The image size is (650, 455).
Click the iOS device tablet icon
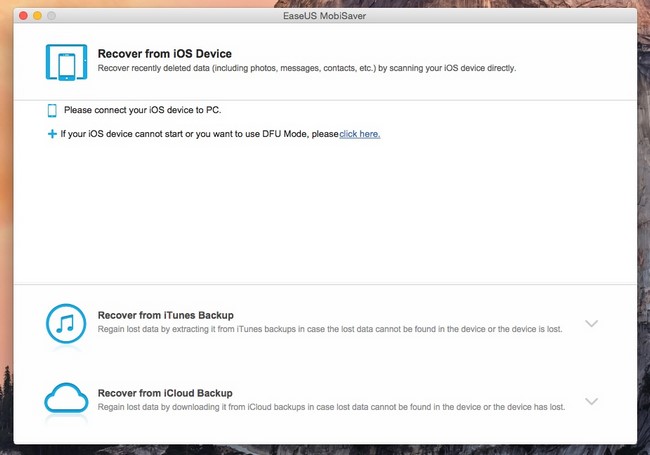point(66,62)
